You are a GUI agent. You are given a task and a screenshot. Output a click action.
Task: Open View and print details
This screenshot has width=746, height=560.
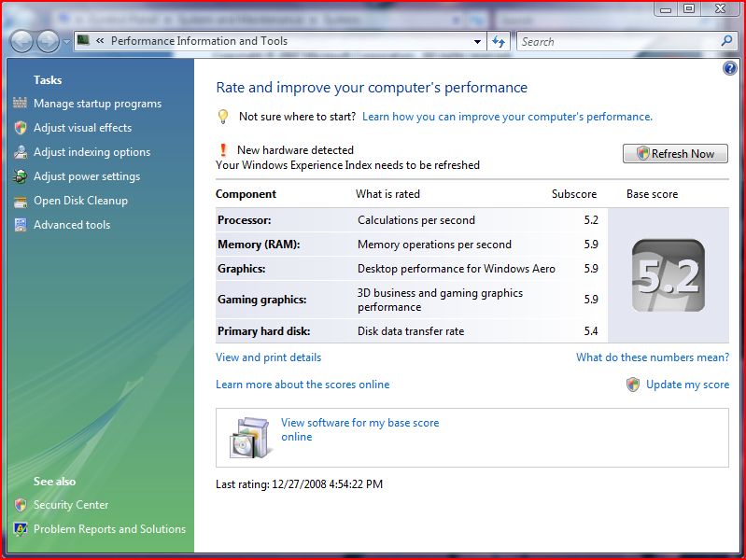tap(268, 357)
